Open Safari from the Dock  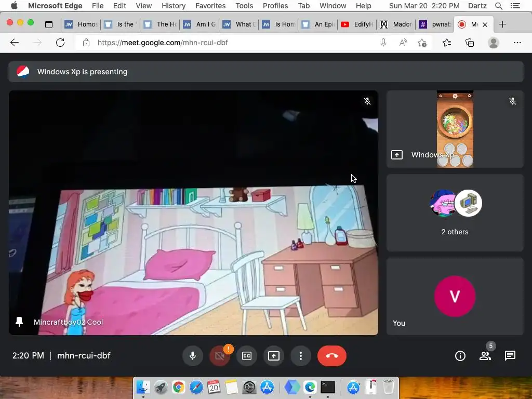coord(196,387)
